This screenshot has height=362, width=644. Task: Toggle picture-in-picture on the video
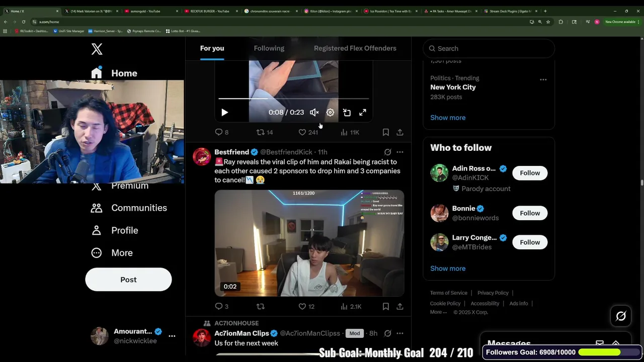click(347, 113)
